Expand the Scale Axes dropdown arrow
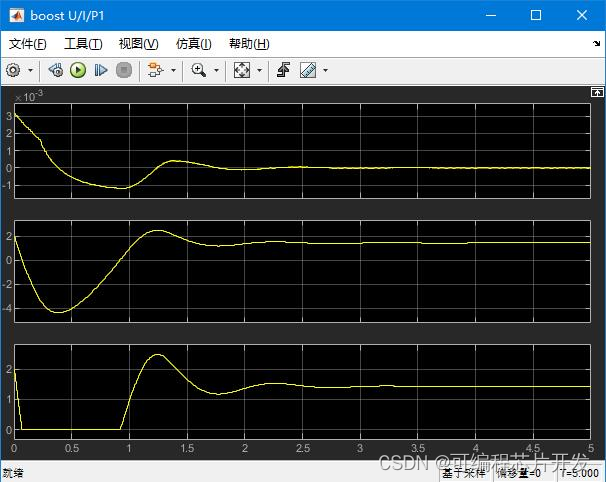 point(260,70)
